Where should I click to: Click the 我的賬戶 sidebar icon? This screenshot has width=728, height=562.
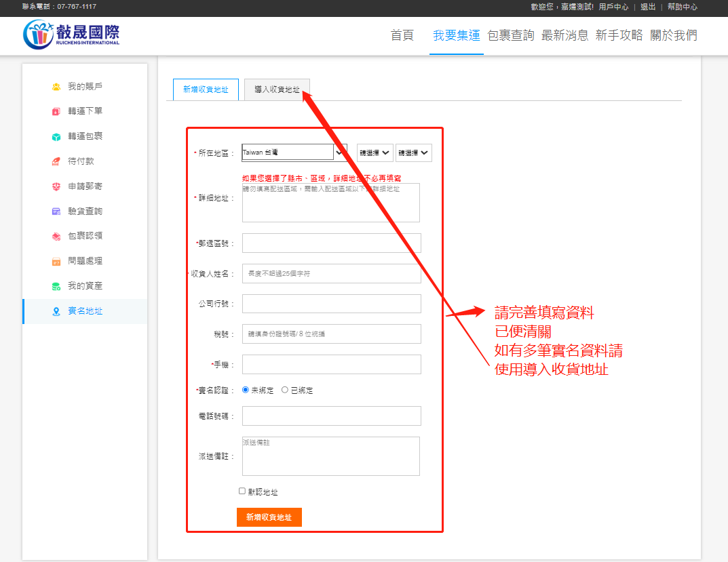tap(56, 87)
